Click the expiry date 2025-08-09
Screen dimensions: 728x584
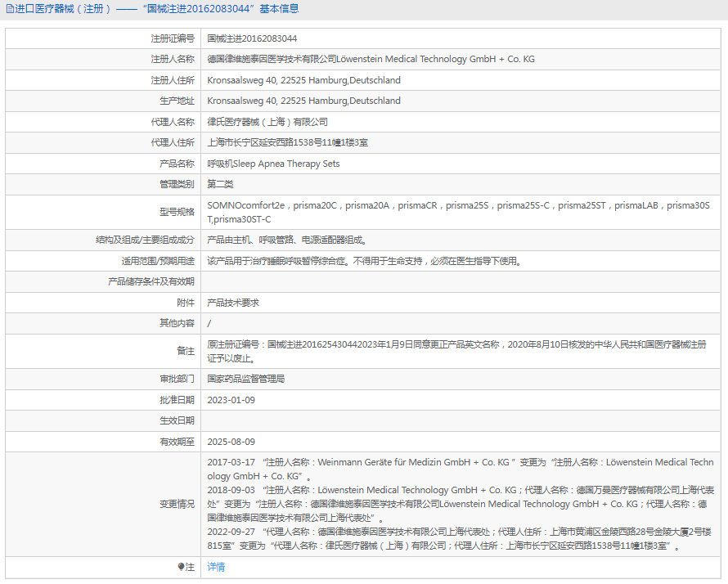tap(231, 442)
